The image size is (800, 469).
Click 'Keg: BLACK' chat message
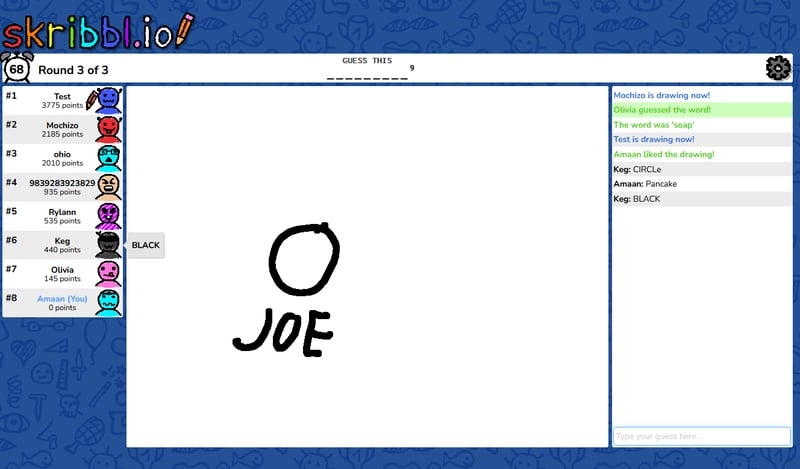[x=637, y=199]
